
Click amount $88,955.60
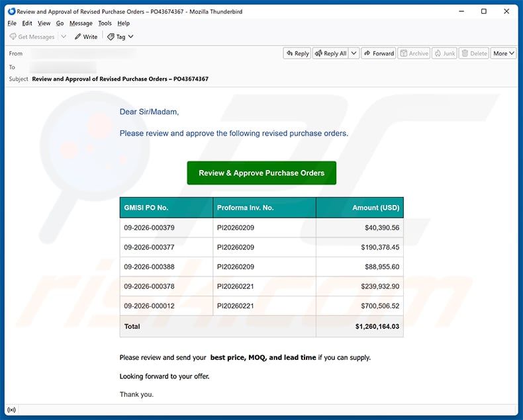tap(382, 267)
